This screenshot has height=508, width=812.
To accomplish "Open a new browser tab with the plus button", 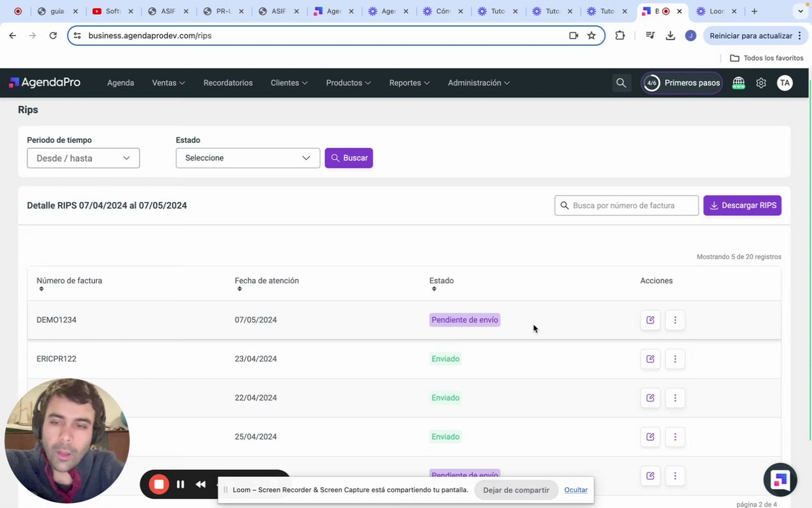I will pyautogui.click(x=754, y=11).
